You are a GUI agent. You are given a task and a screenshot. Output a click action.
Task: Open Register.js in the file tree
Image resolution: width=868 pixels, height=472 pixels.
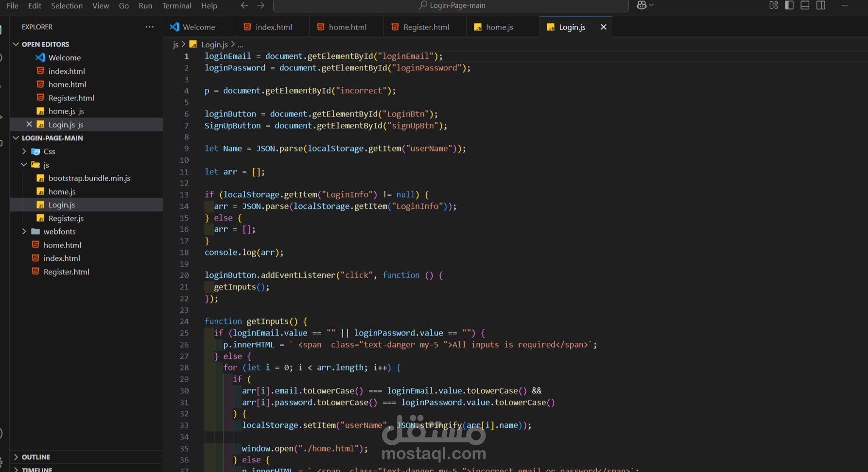click(66, 219)
